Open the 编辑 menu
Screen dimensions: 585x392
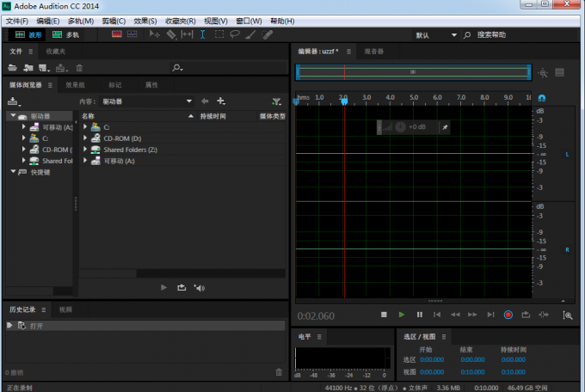click(48, 21)
